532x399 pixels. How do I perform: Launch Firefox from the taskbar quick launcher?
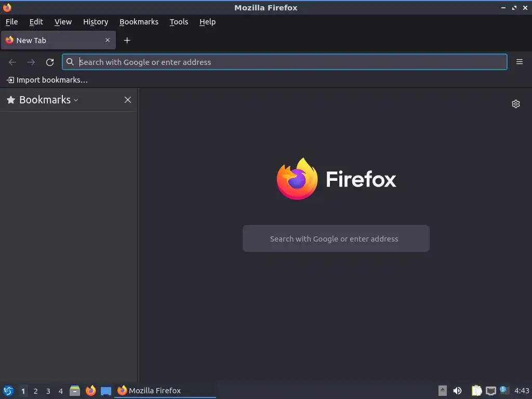click(90, 391)
